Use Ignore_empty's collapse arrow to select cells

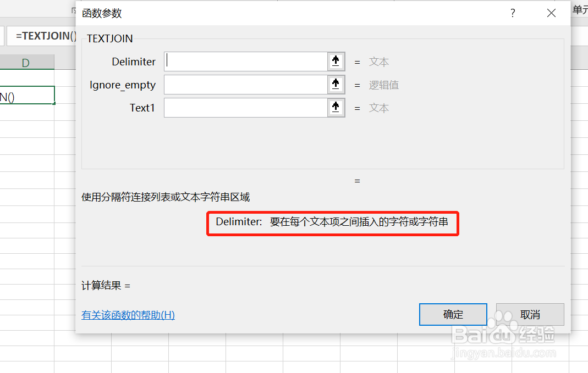click(336, 85)
